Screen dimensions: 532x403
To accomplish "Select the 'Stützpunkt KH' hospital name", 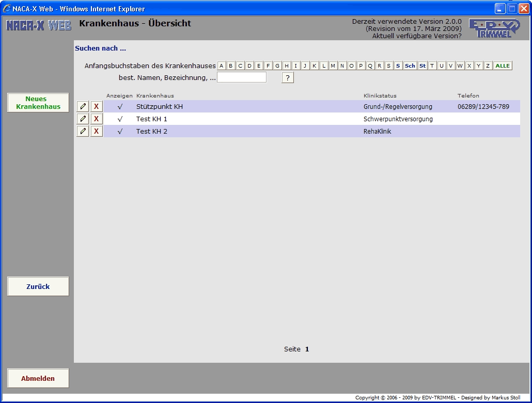I will point(160,107).
